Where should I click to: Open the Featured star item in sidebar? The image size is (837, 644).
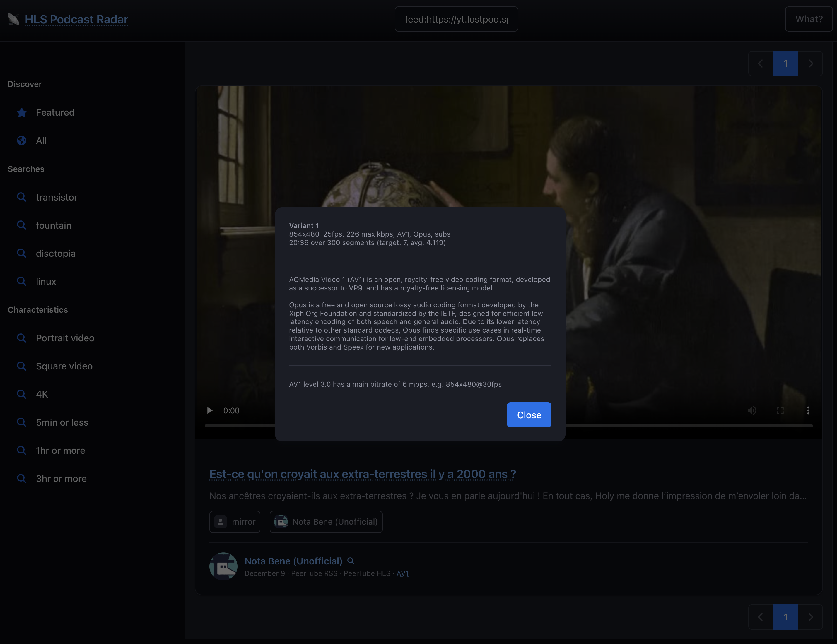[x=55, y=112]
